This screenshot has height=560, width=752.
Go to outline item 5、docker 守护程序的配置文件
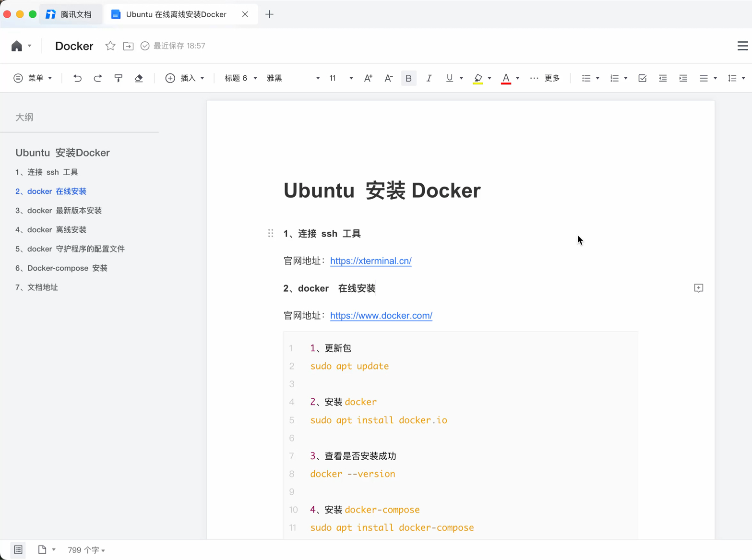pyautogui.click(x=70, y=249)
